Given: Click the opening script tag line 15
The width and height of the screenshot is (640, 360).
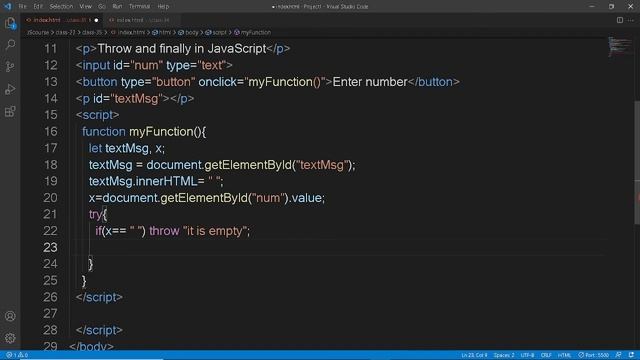Looking at the screenshot, I should tap(98, 115).
